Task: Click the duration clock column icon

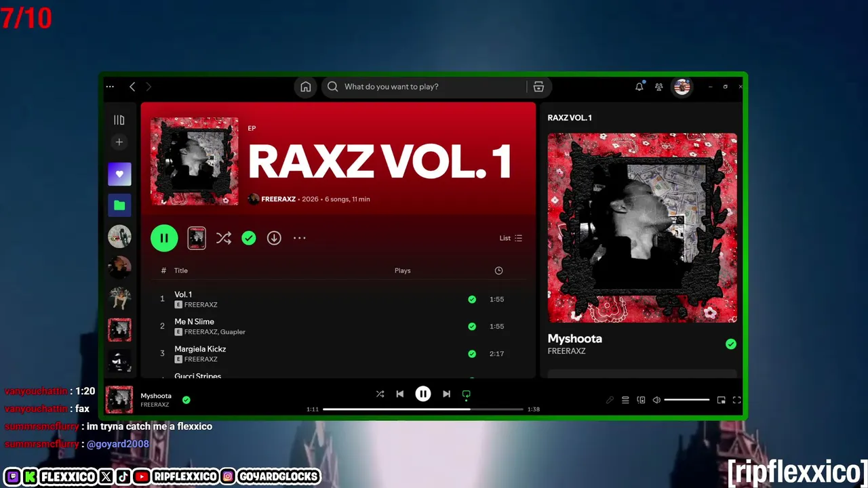Action: [498, 270]
